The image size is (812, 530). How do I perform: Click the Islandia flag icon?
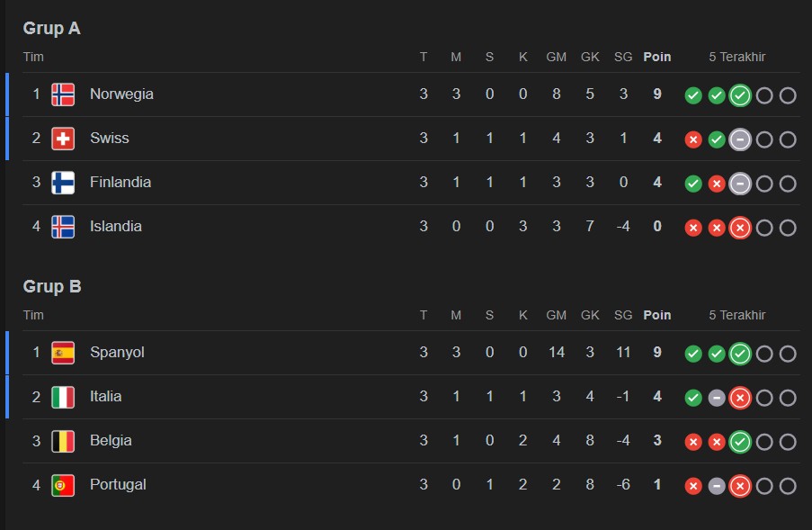(63, 227)
